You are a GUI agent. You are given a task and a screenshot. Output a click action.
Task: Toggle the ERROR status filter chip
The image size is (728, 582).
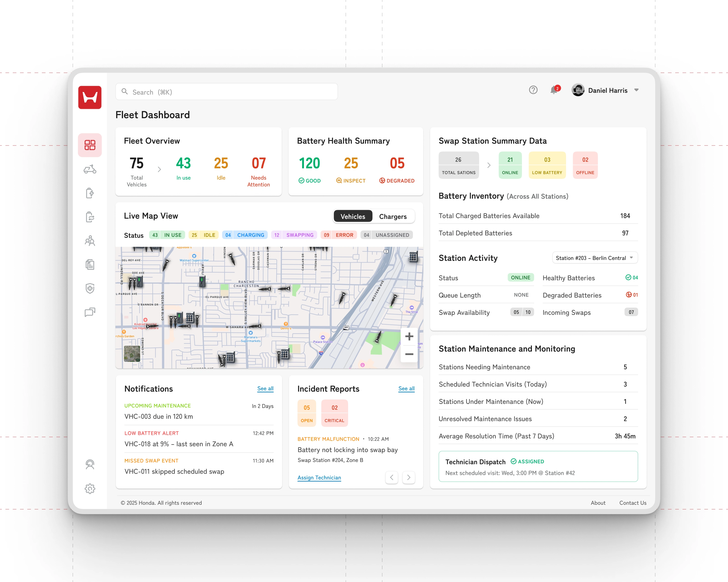(x=339, y=235)
